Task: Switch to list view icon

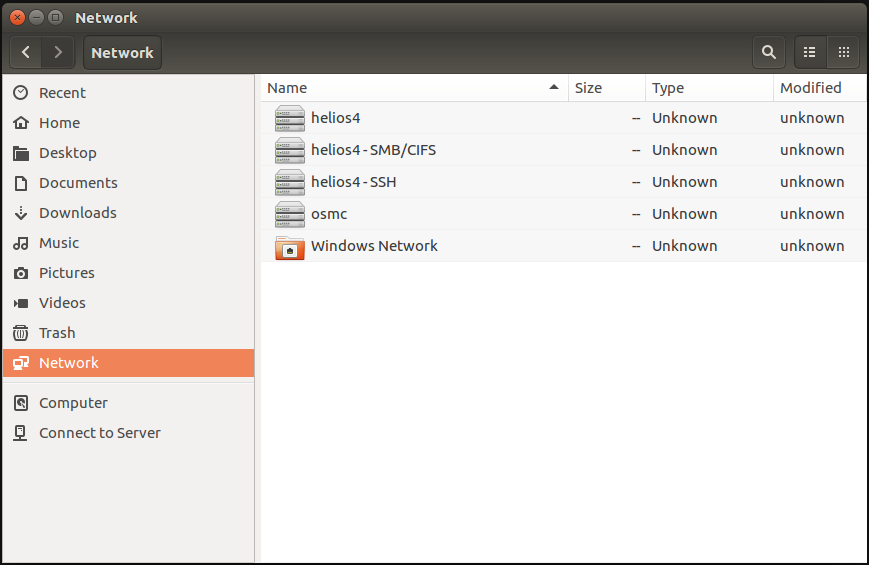Action: [810, 53]
